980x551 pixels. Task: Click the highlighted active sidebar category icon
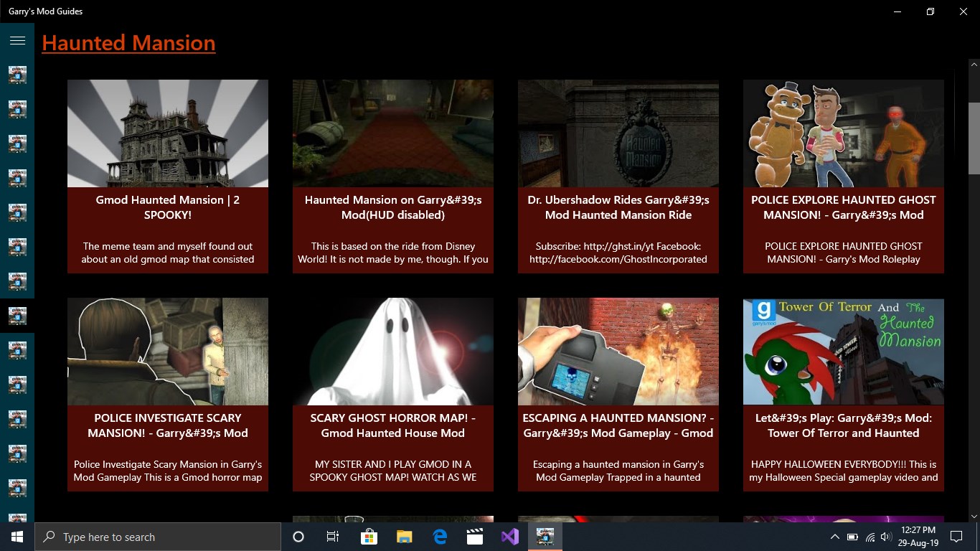[x=17, y=316]
